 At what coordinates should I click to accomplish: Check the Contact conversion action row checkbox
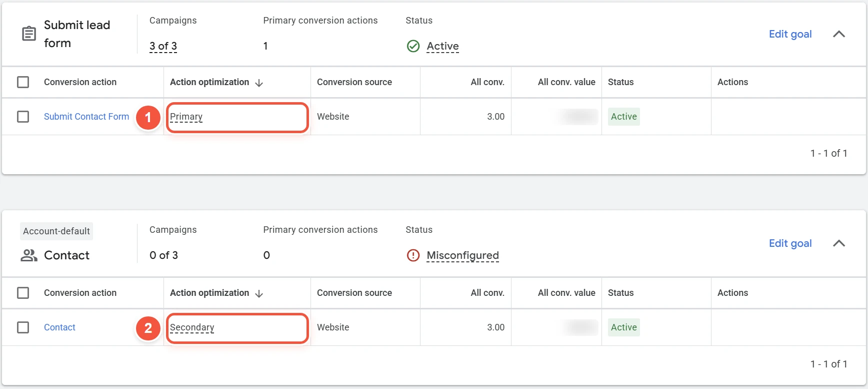click(23, 327)
